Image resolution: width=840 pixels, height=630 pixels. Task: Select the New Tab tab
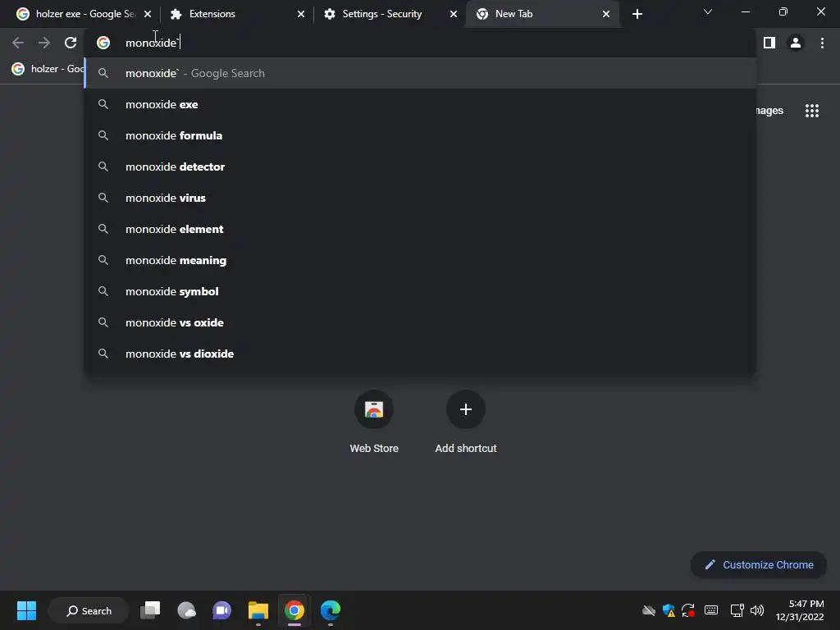(542, 14)
